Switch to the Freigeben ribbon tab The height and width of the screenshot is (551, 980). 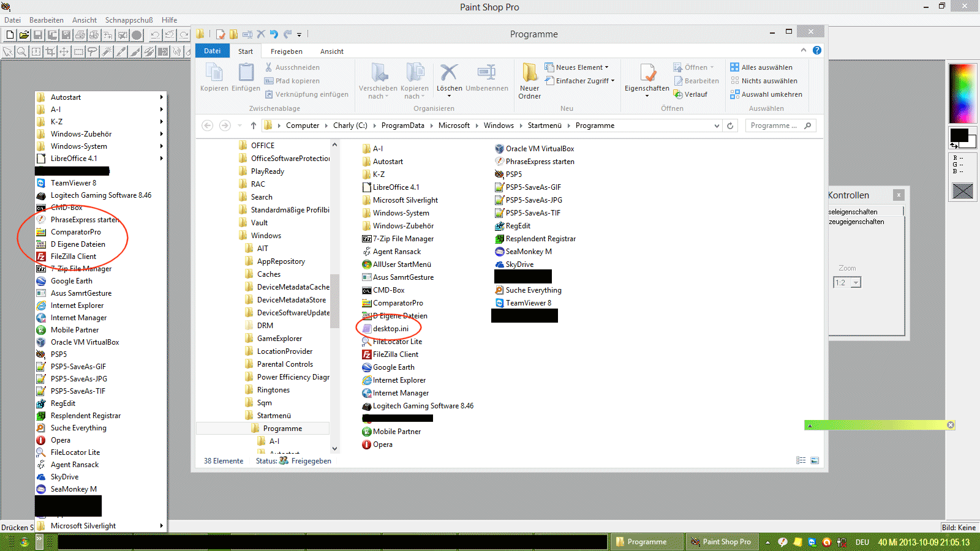click(287, 51)
